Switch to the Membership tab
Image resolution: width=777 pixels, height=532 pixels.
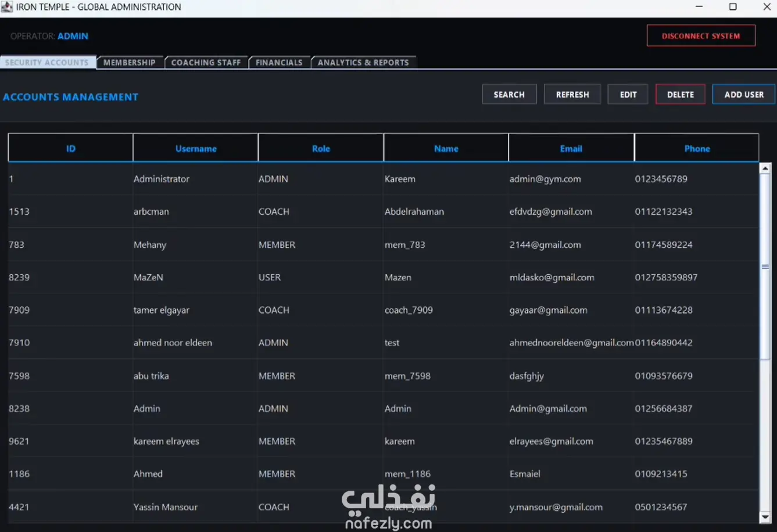(x=130, y=62)
